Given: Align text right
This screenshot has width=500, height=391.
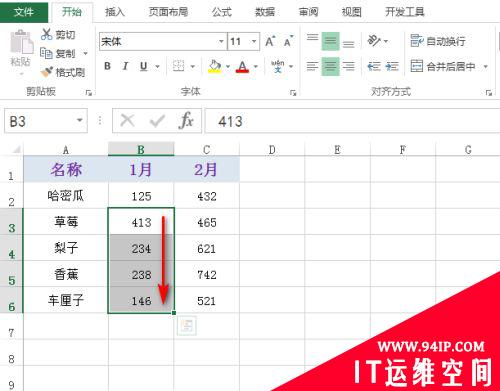Looking at the screenshot, I should (348, 66).
